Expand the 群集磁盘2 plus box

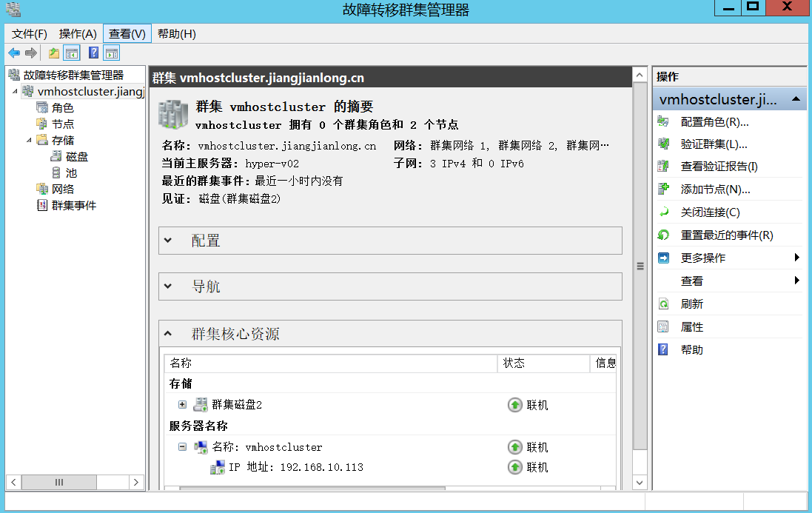click(182, 404)
